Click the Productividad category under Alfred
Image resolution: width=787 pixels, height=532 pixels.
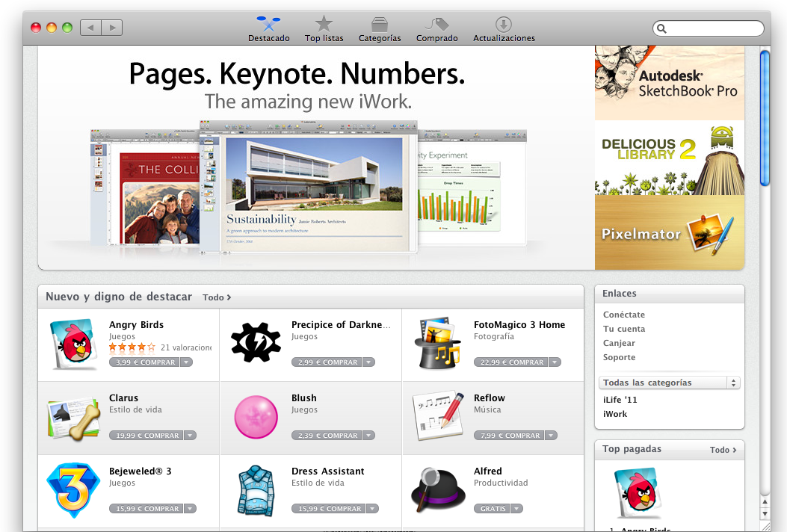(501, 483)
